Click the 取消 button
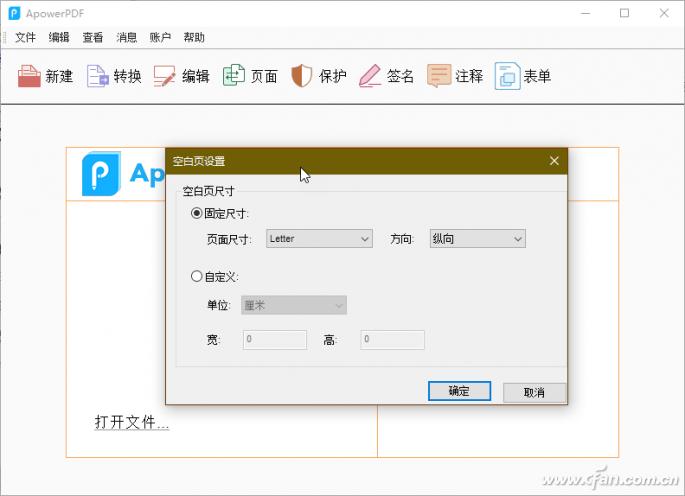 coord(534,392)
